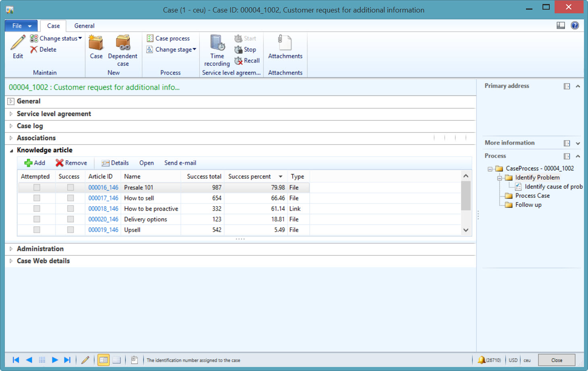Screen dimensions: 588x371
Task: Click the Close button at bottom right
Action: click(557, 360)
